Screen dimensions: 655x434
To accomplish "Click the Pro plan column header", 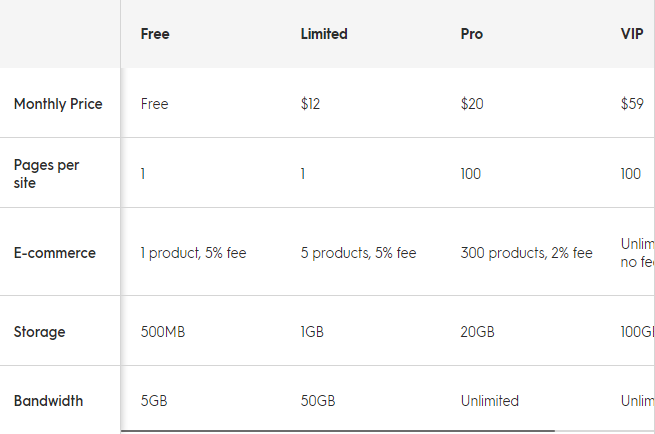I will pos(472,34).
